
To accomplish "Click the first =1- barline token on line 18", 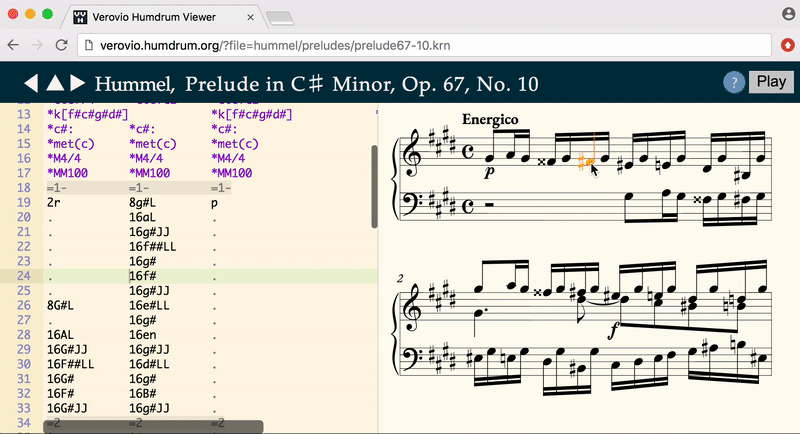I will point(57,188).
